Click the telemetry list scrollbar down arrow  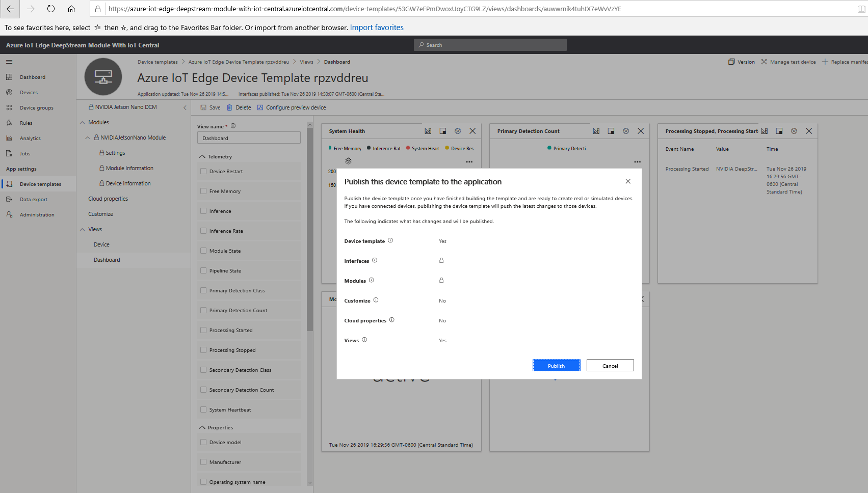tap(310, 482)
